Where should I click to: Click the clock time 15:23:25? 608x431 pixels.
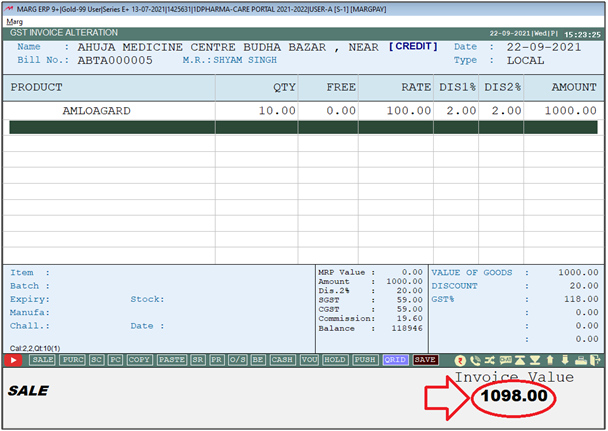pos(582,34)
